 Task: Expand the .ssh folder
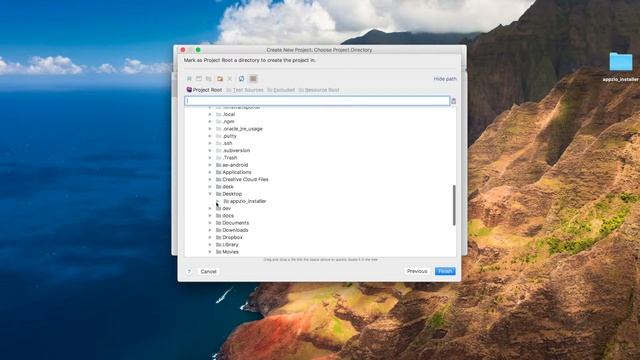click(210, 143)
